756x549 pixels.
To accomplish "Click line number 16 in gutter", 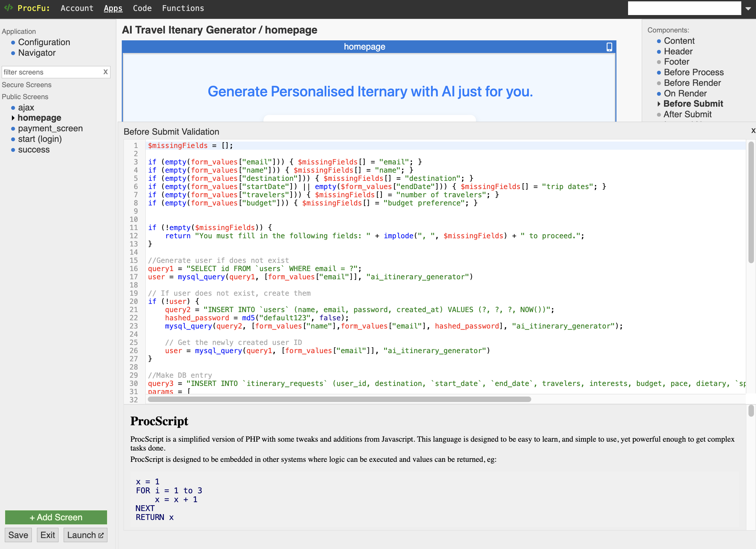I will coord(134,269).
